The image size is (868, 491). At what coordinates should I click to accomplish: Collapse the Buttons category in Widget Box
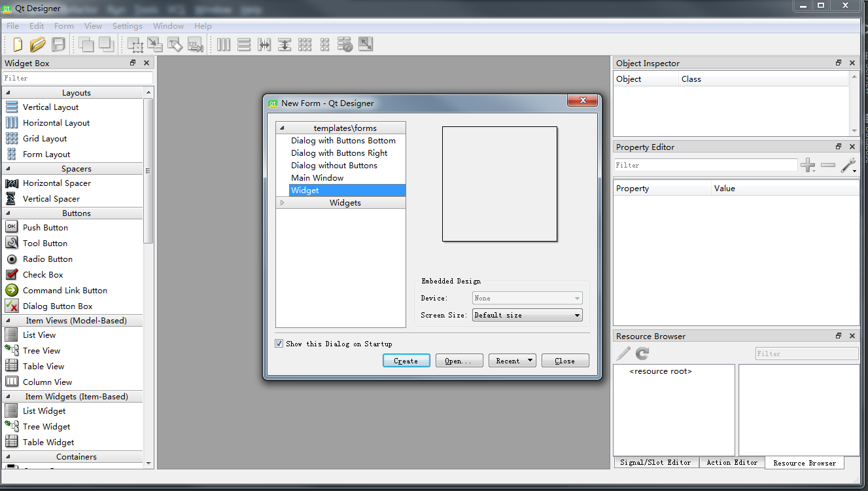pos(9,213)
